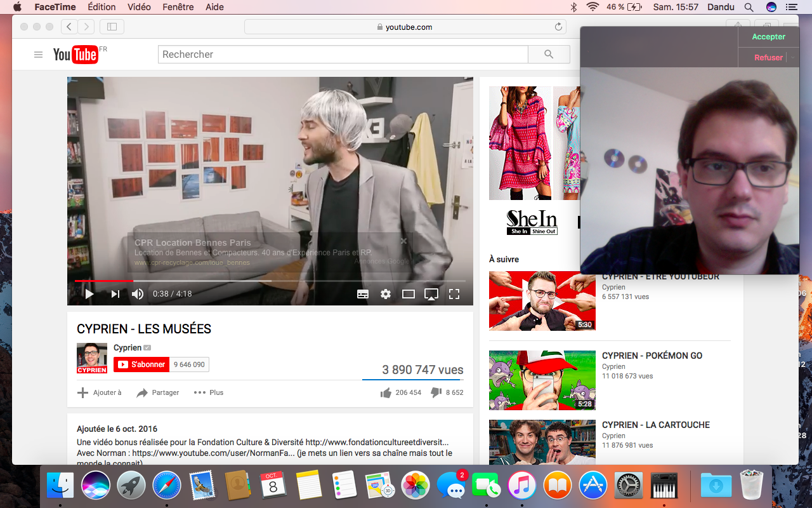Image resolution: width=812 pixels, height=508 pixels.
Task: Open the CPR Location Bennes Paris ad link
Action: [x=193, y=243]
